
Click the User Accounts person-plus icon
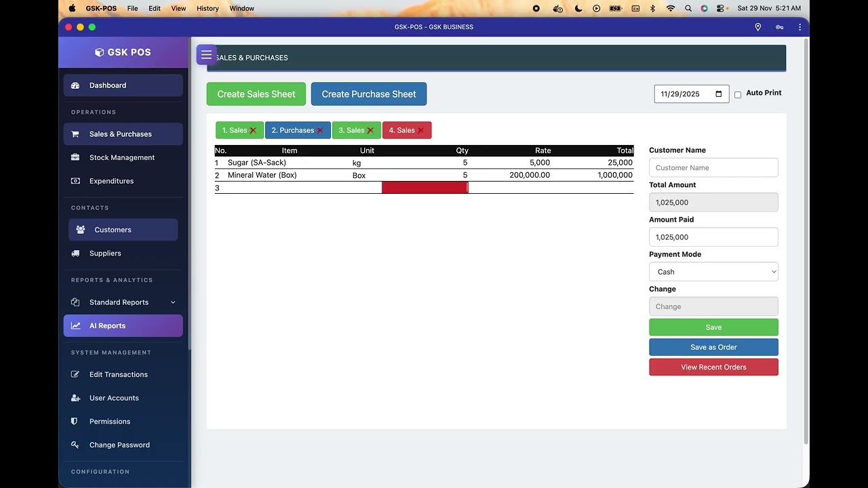tap(75, 398)
